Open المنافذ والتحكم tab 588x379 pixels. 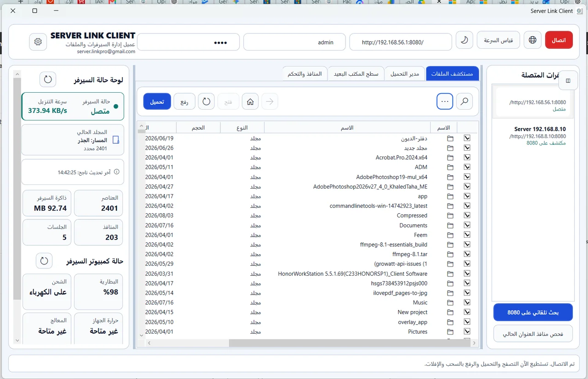[x=305, y=73]
